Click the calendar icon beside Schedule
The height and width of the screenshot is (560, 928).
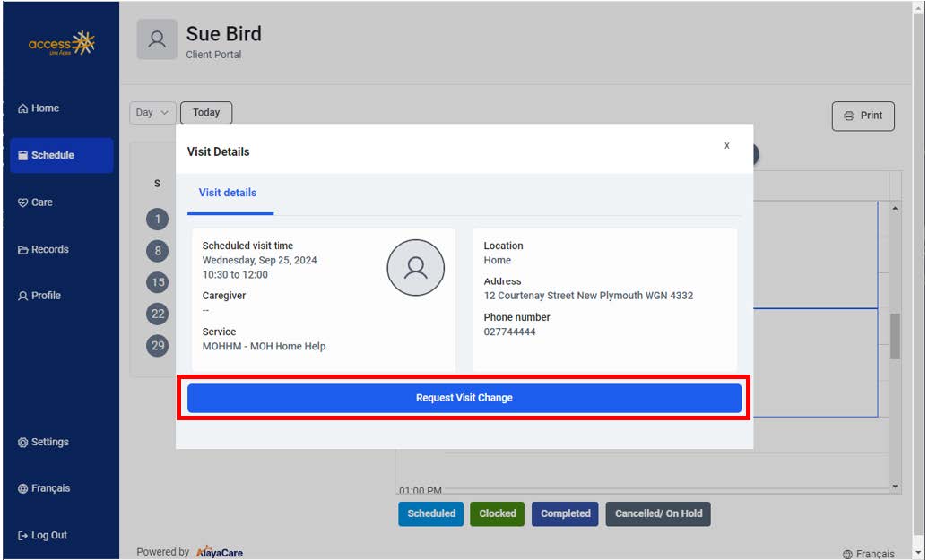(22, 156)
